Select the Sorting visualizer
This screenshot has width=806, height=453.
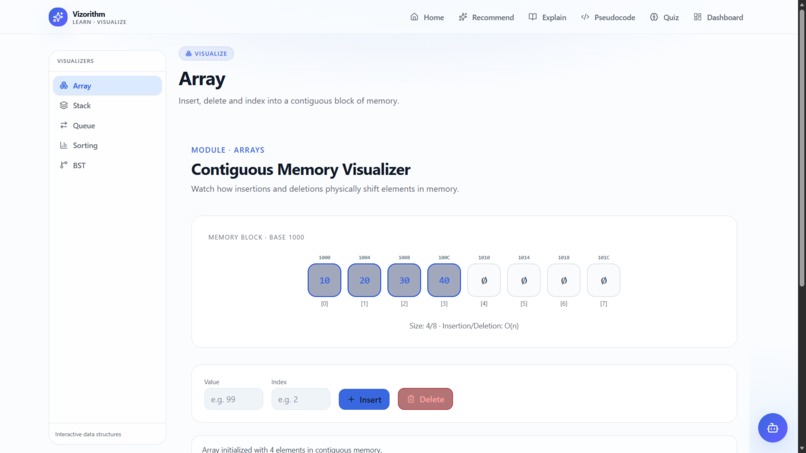click(107, 145)
